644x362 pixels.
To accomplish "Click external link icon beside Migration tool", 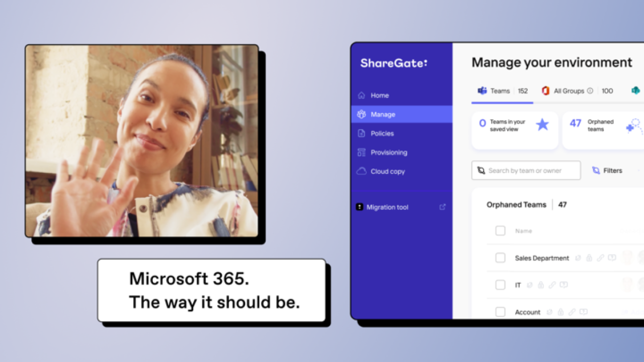I will (x=443, y=207).
